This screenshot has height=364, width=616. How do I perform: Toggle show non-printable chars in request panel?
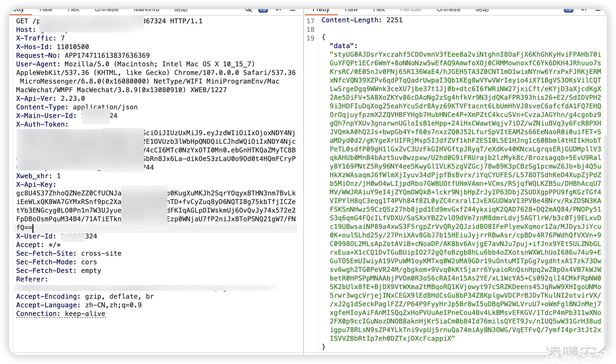click(278, 10)
